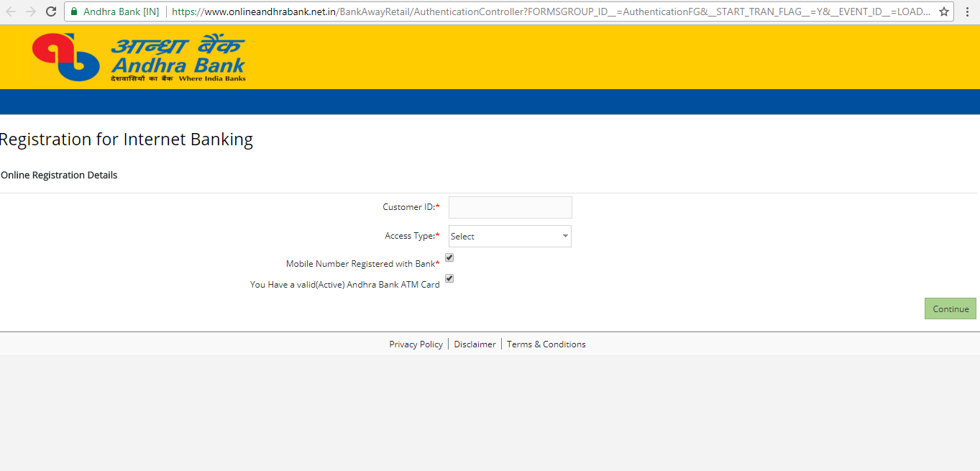980x471 pixels.
Task: View site security via the green padlock
Action: (x=73, y=12)
